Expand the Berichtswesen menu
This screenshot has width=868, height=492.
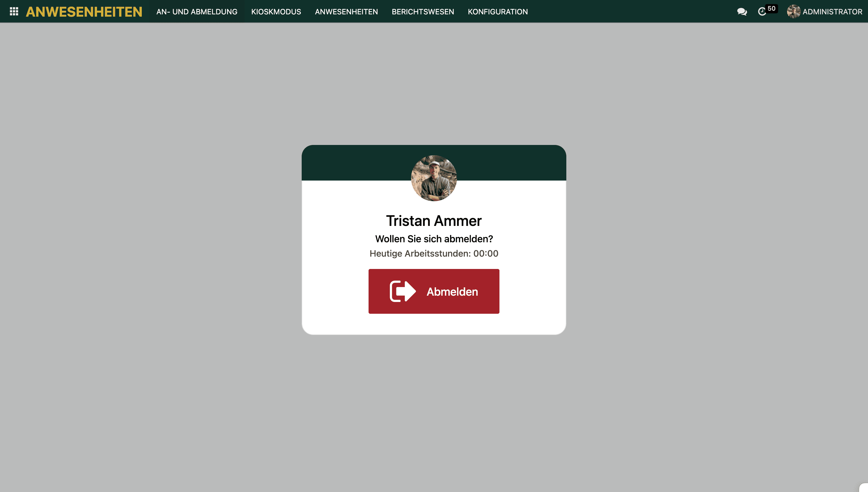click(422, 12)
